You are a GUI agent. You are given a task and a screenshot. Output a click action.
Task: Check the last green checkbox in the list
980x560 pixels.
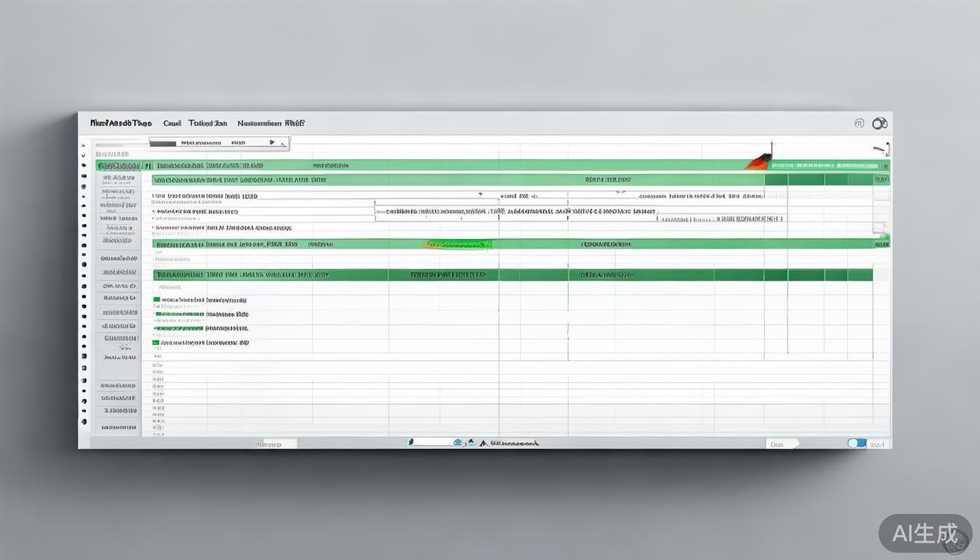point(155,342)
